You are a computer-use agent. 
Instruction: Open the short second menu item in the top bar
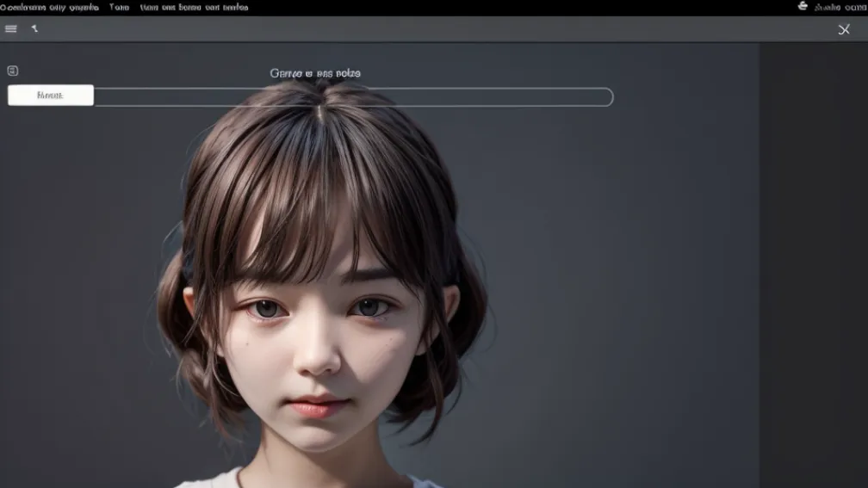tap(119, 7)
